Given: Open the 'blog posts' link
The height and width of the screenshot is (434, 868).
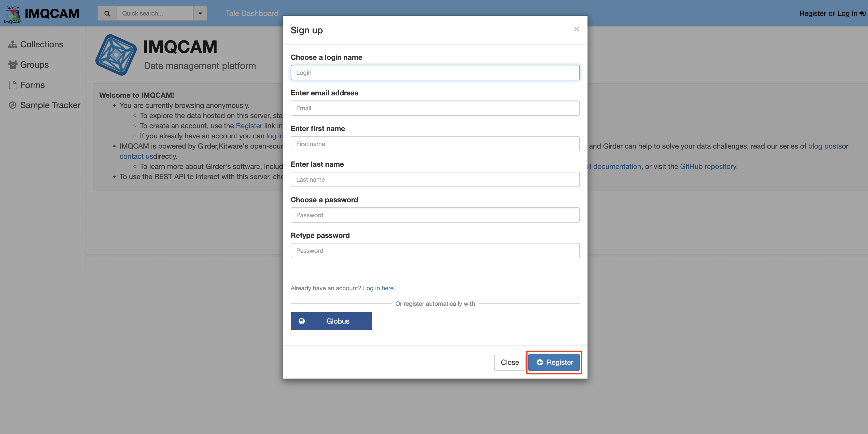Looking at the screenshot, I should click(x=825, y=146).
